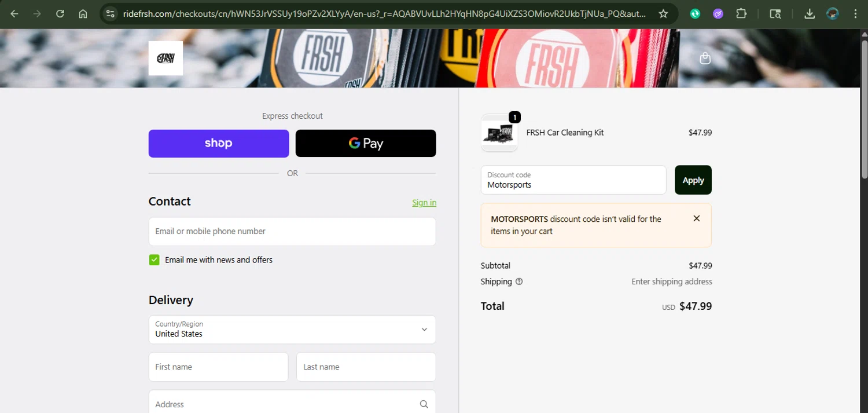Click the Express checkout label
Image resolution: width=868 pixels, height=413 pixels.
(292, 116)
